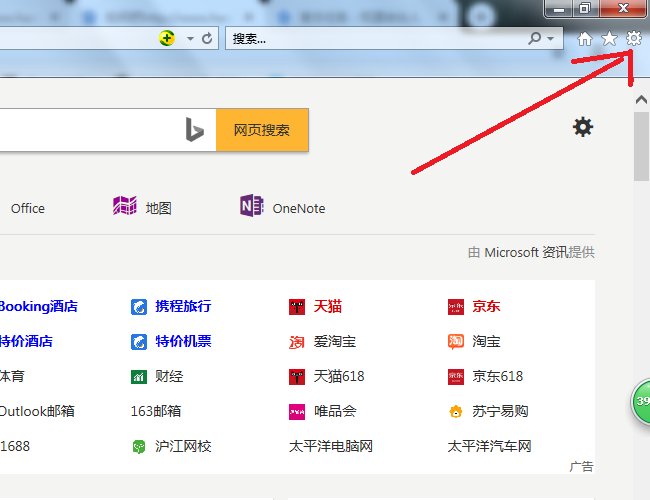Viewport: 650px width, 500px height.
Task: Open the 唯品会 link
Action: click(x=335, y=411)
